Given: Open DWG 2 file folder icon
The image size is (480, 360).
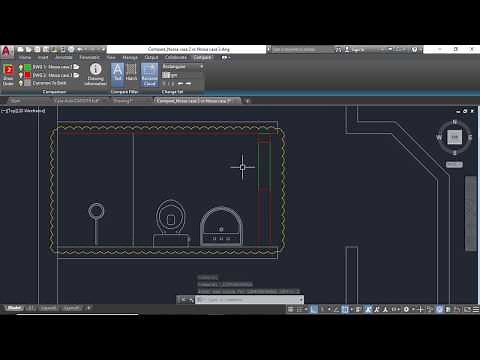Looking at the screenshot, I should point(76,75).
